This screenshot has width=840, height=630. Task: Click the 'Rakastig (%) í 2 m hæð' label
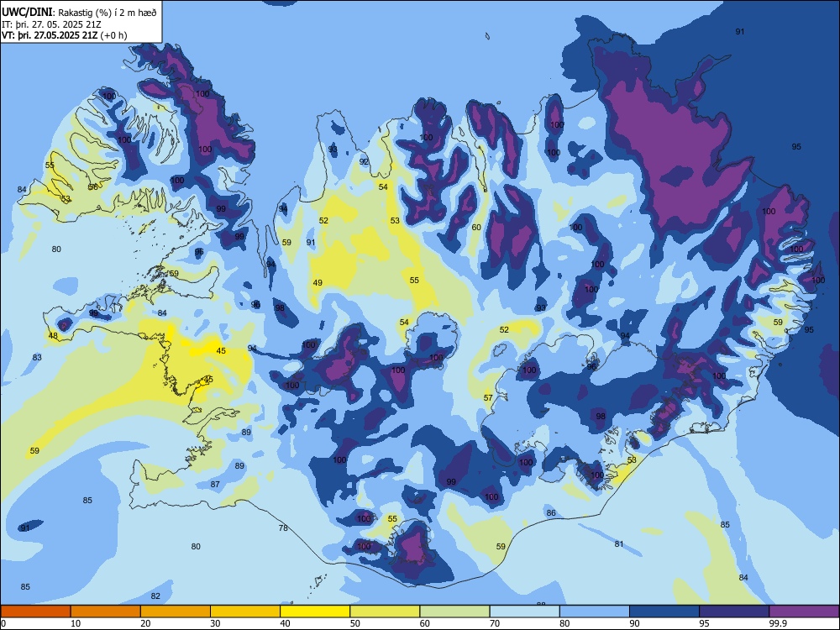click(x=108, y=13)
